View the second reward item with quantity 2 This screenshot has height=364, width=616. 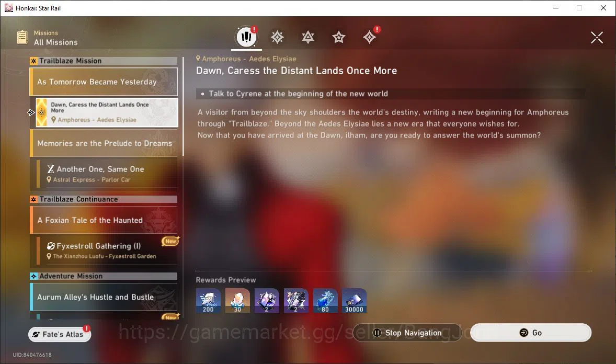pos(296,301)
